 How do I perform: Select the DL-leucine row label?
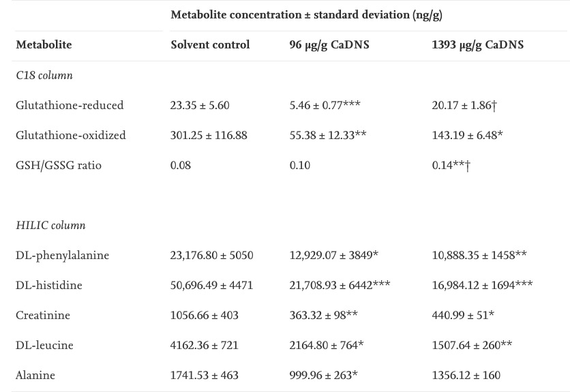[x=44, y=346]
